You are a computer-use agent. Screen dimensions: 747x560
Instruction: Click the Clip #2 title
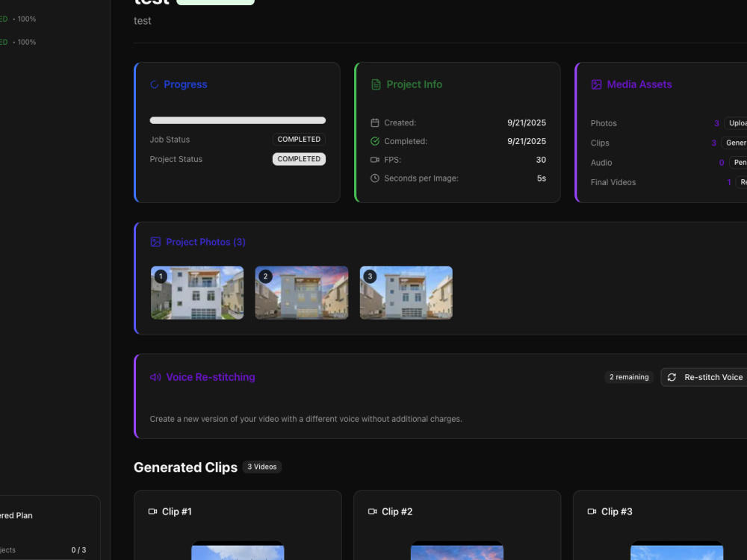[397, 511]
